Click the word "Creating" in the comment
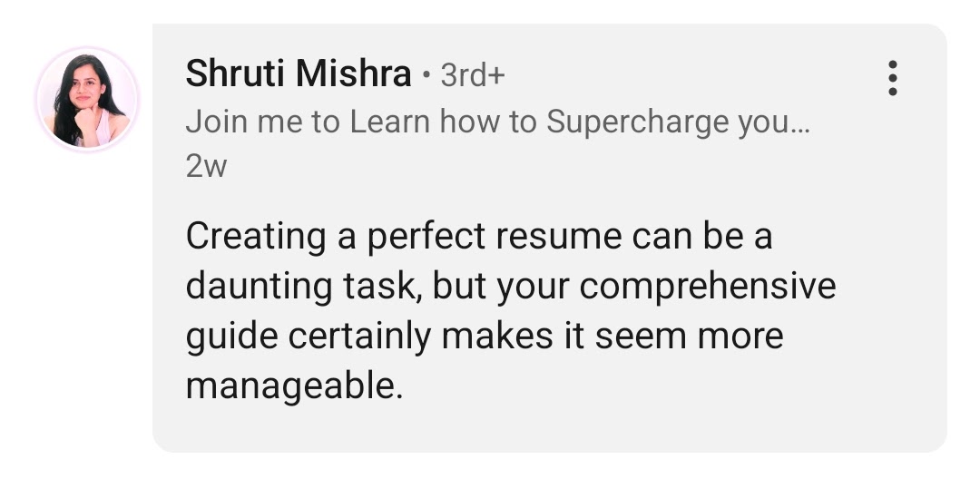980x488 pixels. pyautogui.click(x=256, y=237)
